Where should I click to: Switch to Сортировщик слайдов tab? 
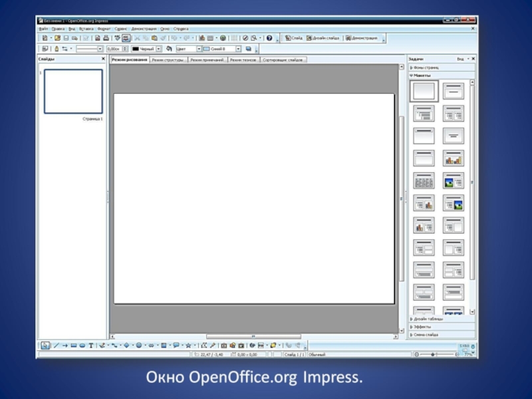[283, 60]
